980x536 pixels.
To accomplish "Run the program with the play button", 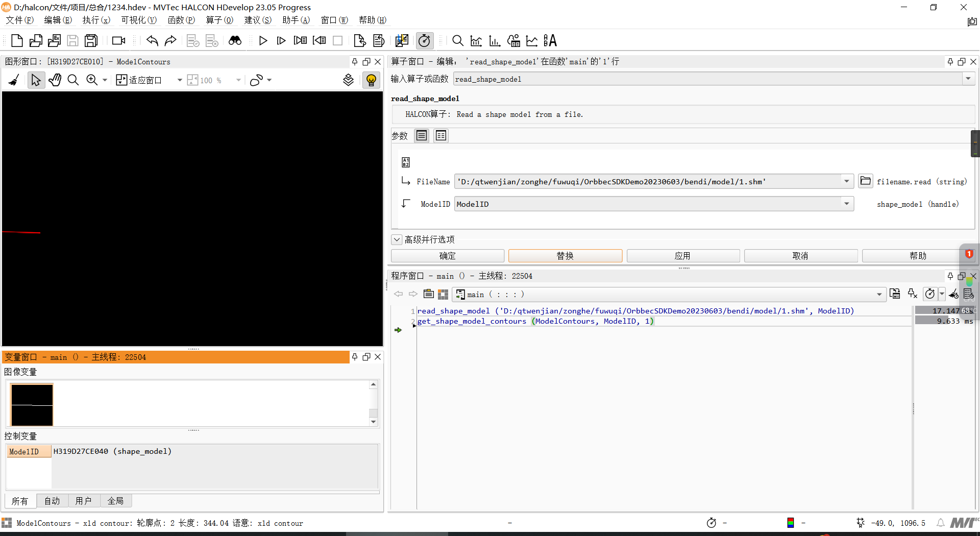I will point(263,41).
